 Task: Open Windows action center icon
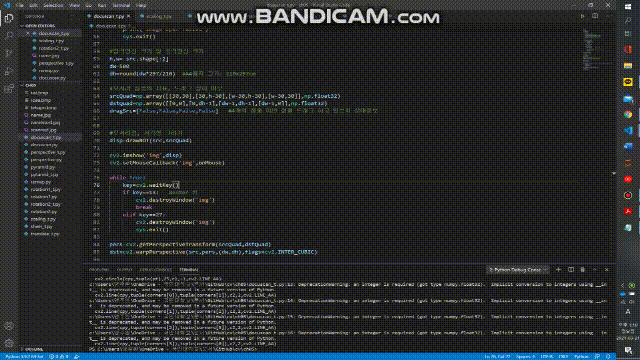point(628,350)
